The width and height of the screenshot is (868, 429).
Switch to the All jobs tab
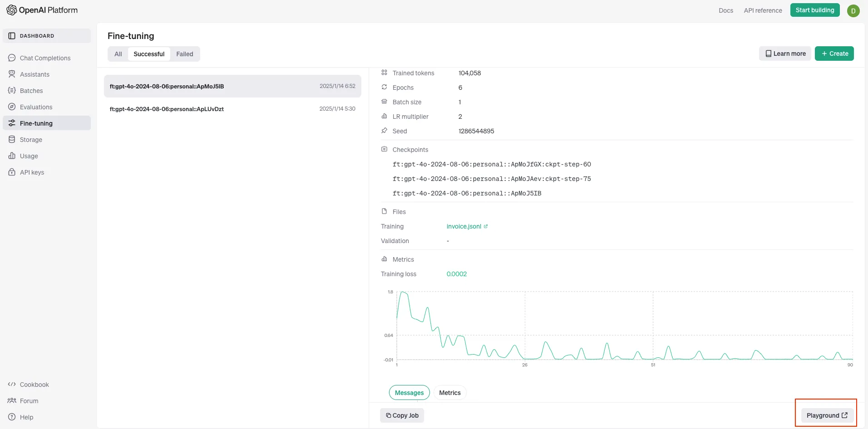click(118, 54)
